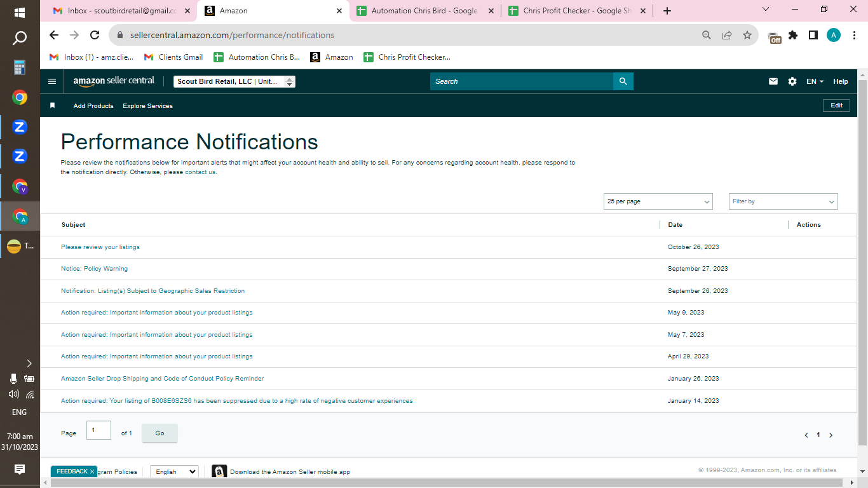The width and height of the screenshot is (868, 488).
Task: Open the Filter by dropdown
Action: (x=783, y=201)
